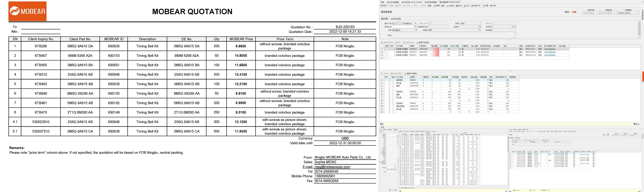
Task: Click the red 关闭 close icon
Action: 491,6
